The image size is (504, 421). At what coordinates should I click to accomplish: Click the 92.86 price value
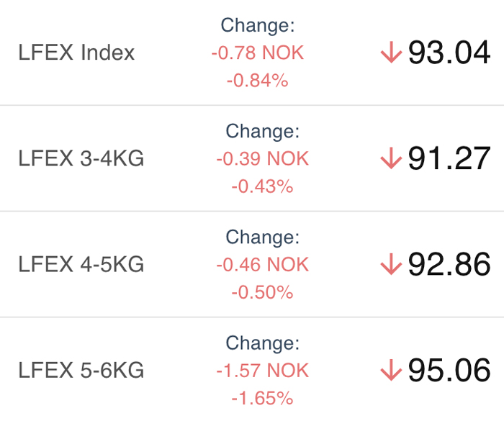(449, 264)
